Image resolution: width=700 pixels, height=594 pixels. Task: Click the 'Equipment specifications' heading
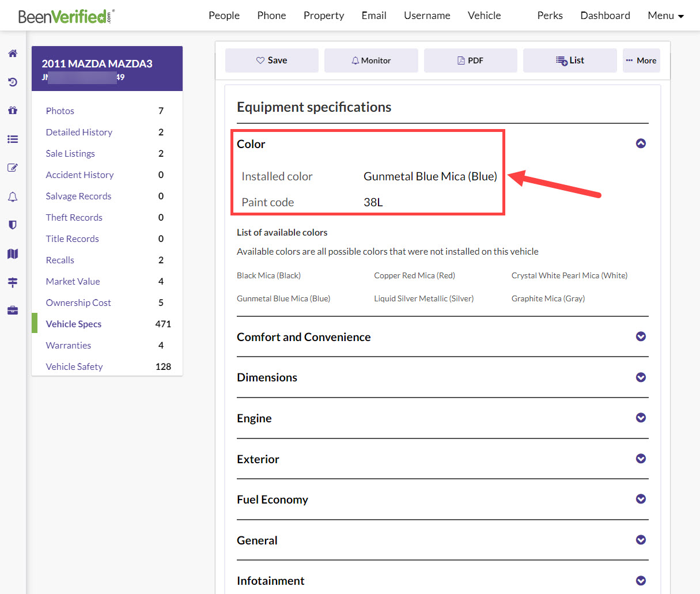[314, 107]
